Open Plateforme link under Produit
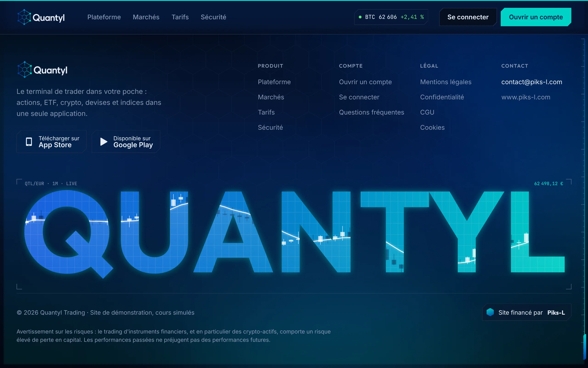The width and height of the screenshot is (588, 368). click(274, 82)
